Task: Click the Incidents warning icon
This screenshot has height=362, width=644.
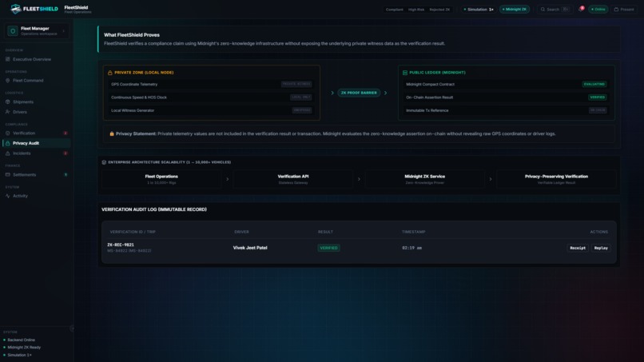Action: click(x=8, y=153)
